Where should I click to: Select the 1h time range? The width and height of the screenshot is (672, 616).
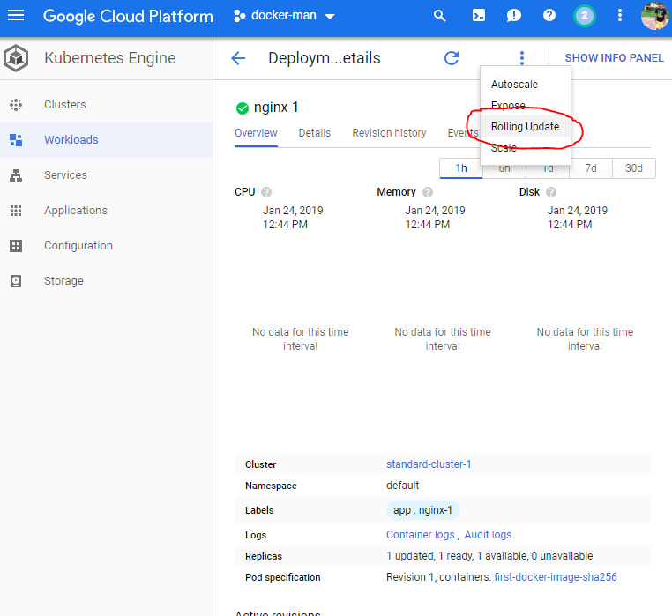pos(461,168)
